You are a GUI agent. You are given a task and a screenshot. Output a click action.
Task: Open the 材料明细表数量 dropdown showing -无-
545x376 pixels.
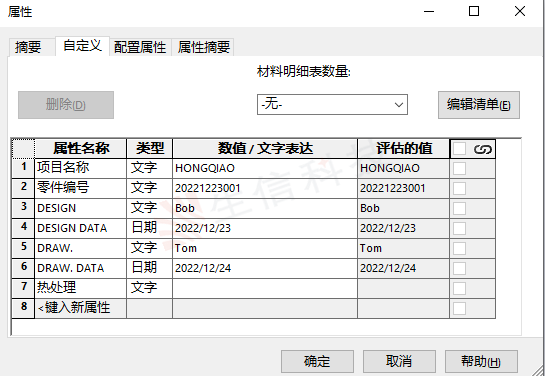click(332, 104)
